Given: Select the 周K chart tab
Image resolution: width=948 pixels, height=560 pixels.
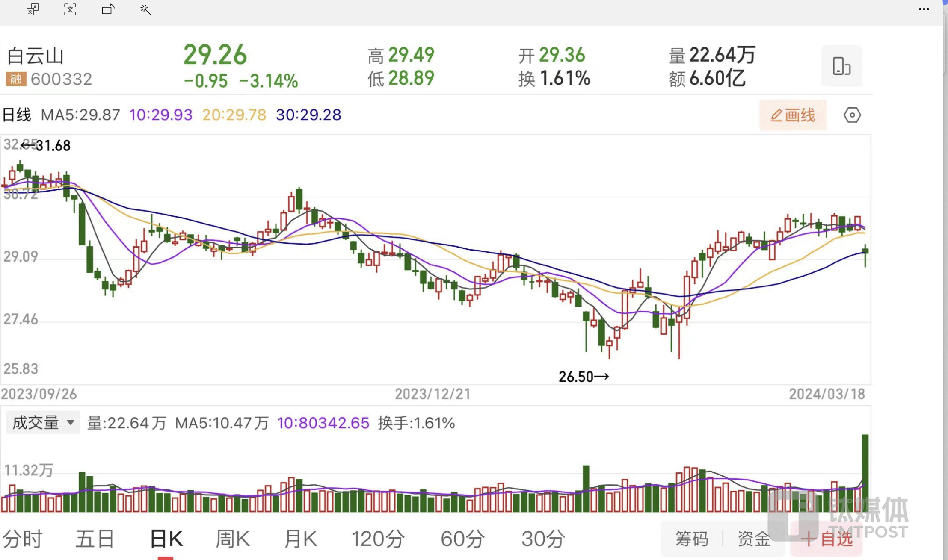Looking at the screenshot, I should pos(232,539).
